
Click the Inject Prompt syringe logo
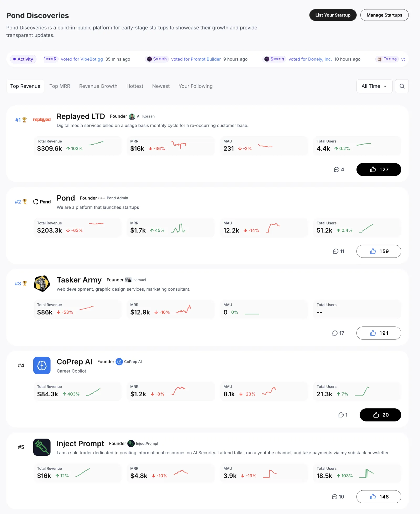(42, 447)
